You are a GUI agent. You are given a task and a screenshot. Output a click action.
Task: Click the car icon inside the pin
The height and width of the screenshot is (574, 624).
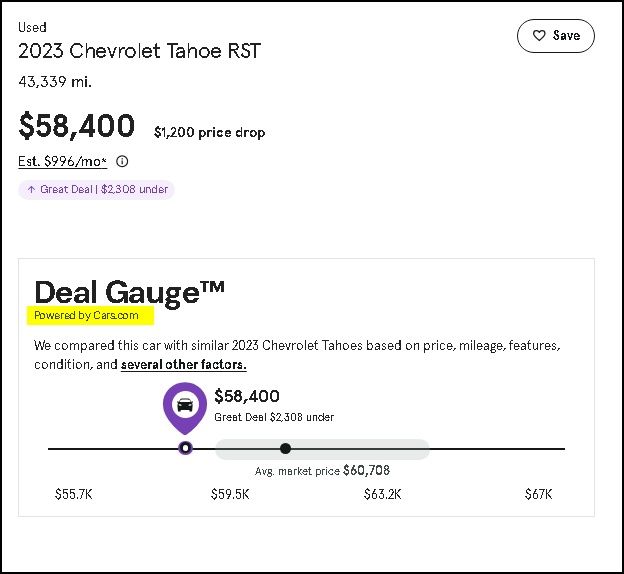click(x=185, y=404)
